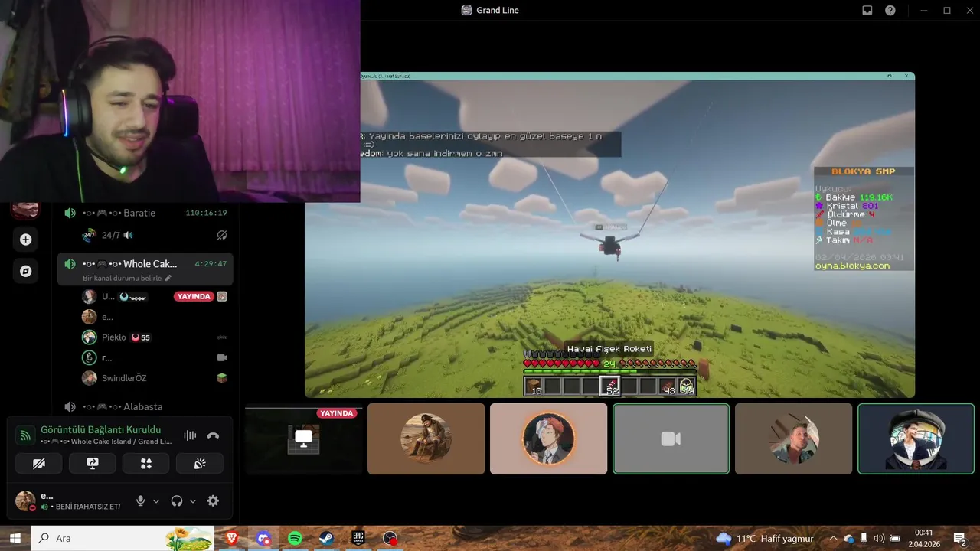Select the hat-man avatar participant tile
Screen dimensions: 980x551
pos(426,439)
